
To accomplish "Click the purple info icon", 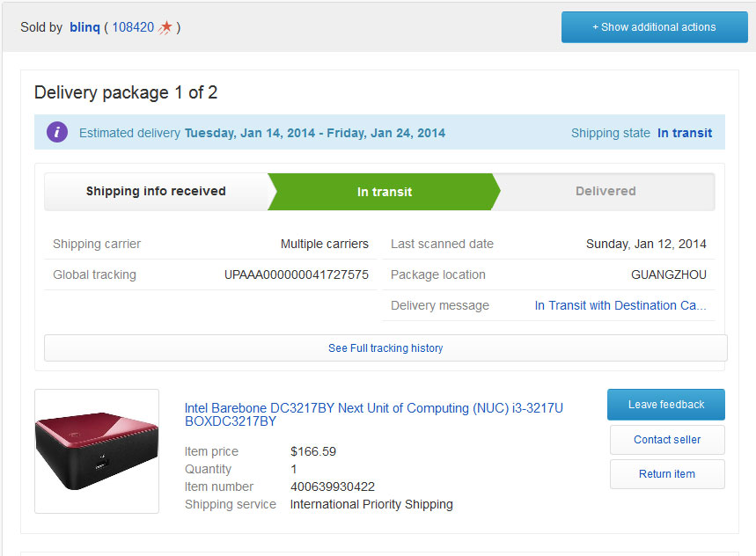I will pos(57,132).
